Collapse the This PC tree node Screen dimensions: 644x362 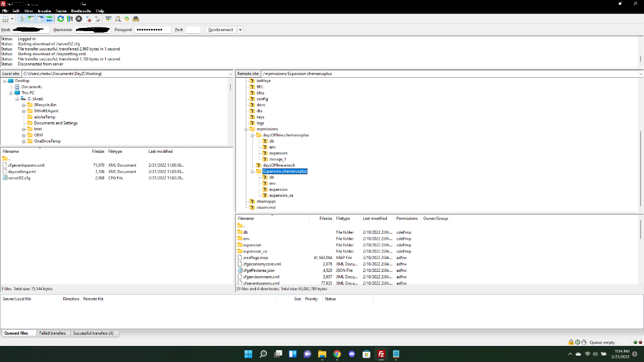[x=11, y=93]
